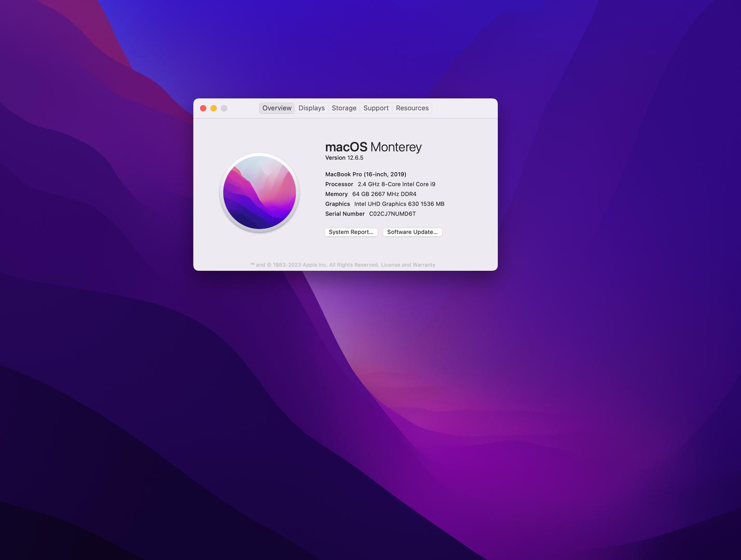Click the macOS Monterey logo image

pyautogui.click(x=259, y=192)
